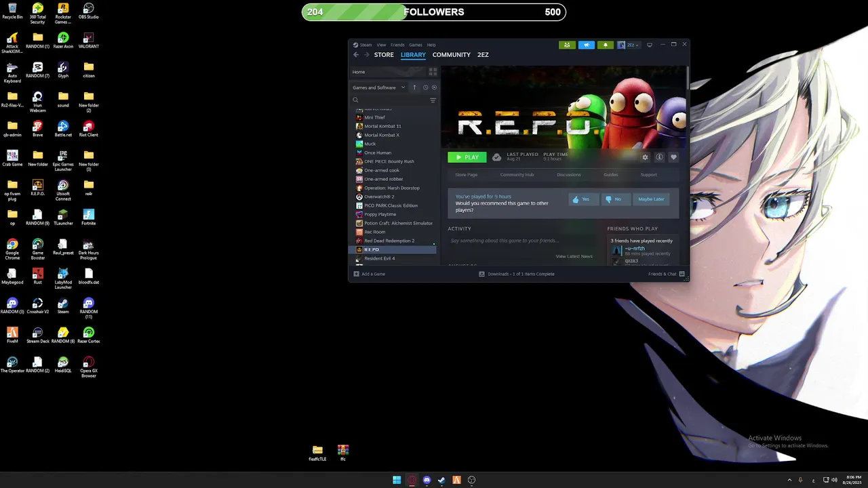This screenshot has width=868, height=488.
Task: Switch to the COMMUNITY tab
Action: 452,55
